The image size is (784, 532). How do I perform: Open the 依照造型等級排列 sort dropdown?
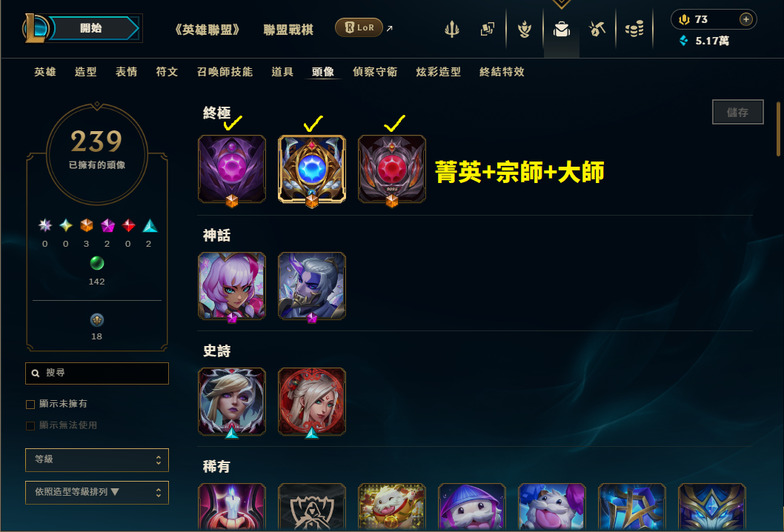97,493
